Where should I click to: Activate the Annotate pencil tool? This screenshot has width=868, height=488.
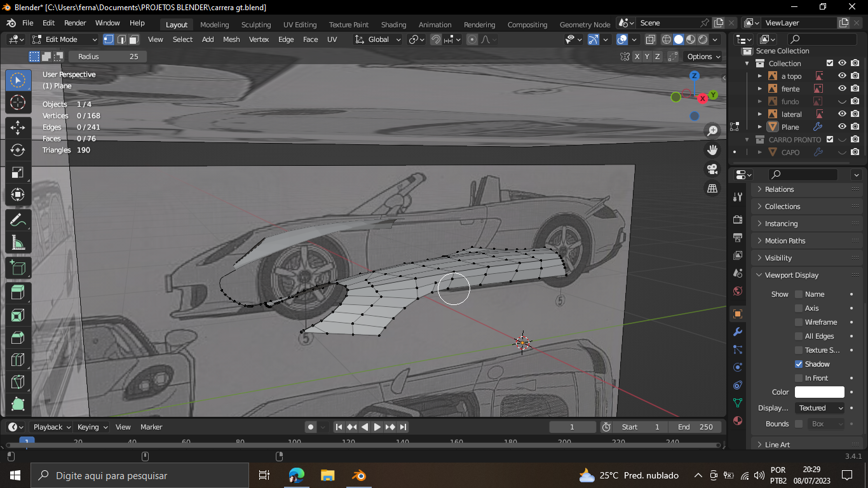pyautogui.click(x=18, y=220)
